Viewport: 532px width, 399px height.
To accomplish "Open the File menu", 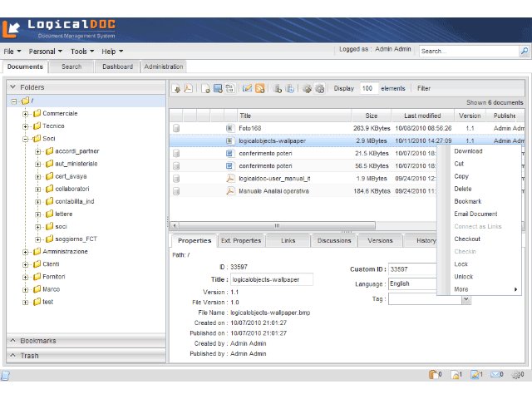I will 12,52.
